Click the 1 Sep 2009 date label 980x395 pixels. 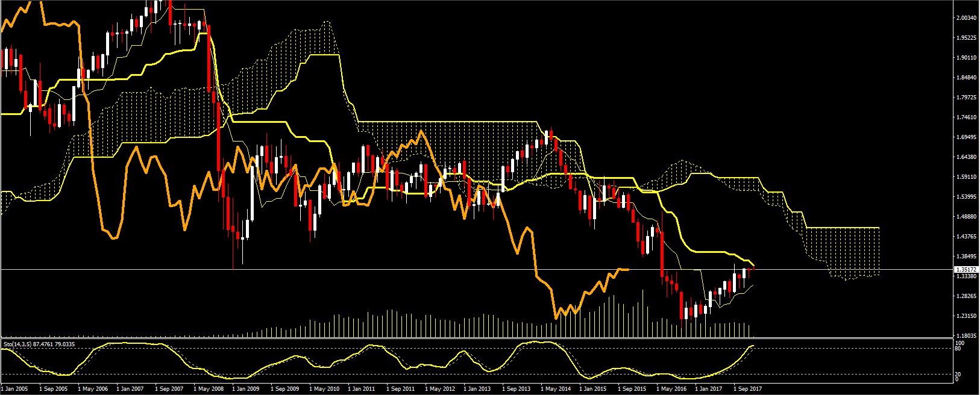pos(284,390)
